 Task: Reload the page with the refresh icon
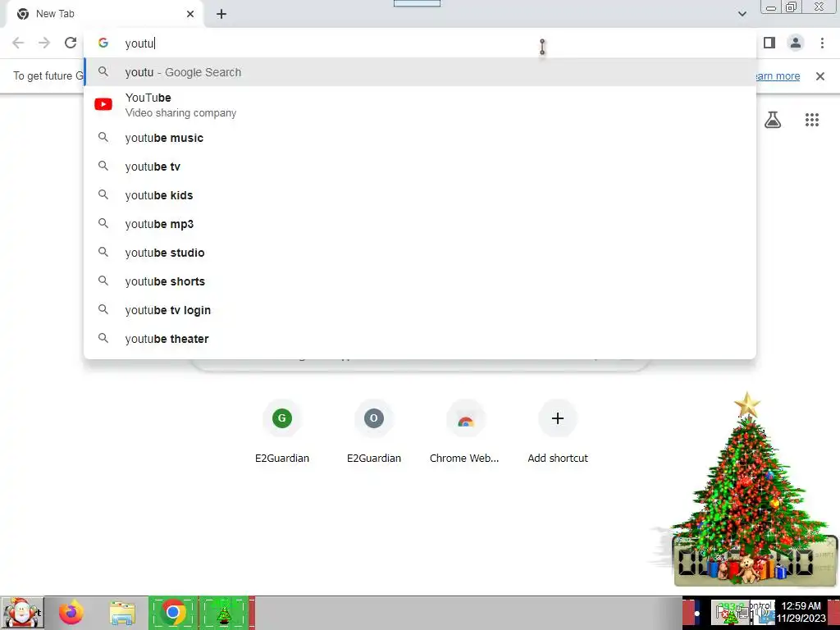(71, 43)
